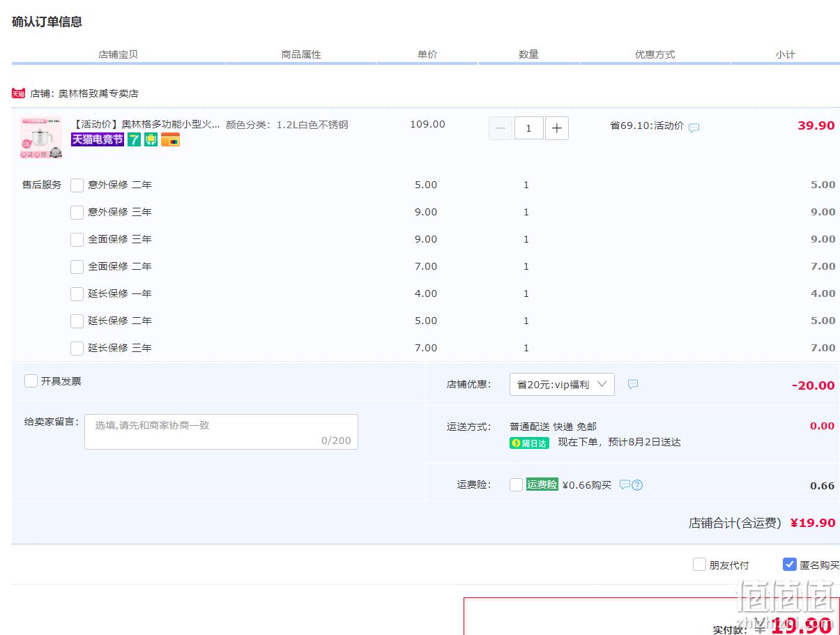Check 意外保修 二年 warranty option
The width and height of the screenshot is (840, 635).
point(77,185)
